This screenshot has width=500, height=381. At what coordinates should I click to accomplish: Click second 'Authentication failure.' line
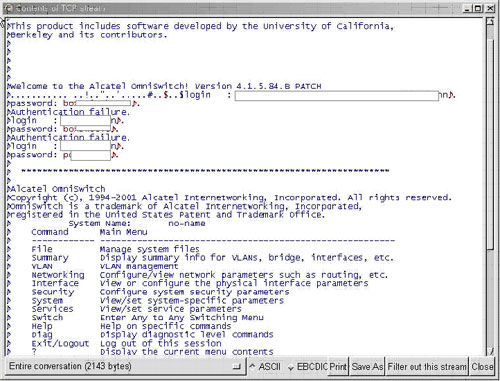(x=69, y=137)
